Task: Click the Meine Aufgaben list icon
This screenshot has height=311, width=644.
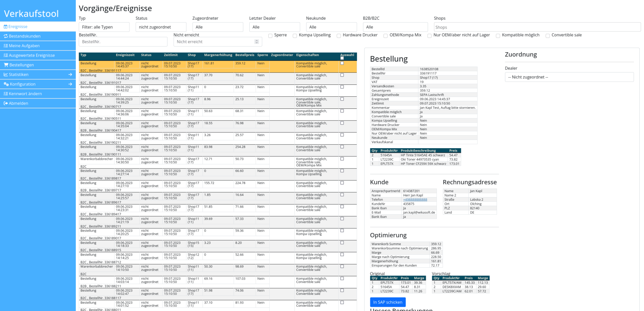Action: 6,46
